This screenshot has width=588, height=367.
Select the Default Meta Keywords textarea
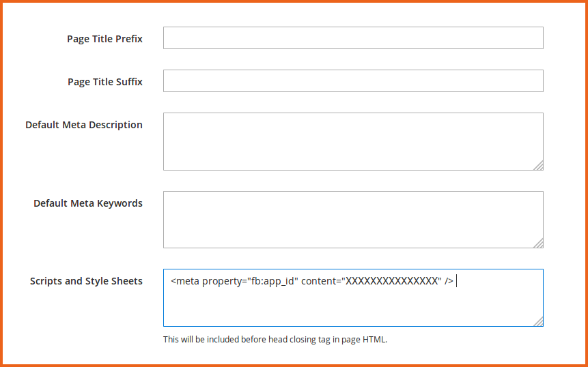[353, 219]
